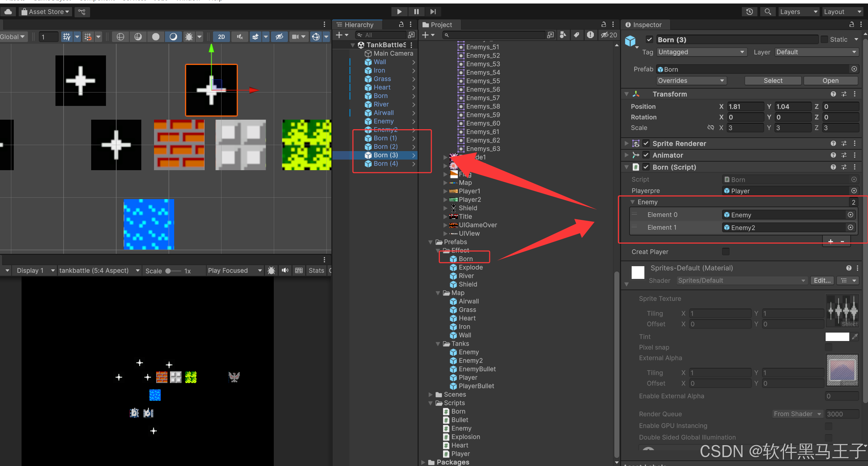Click the Edit... shader button
Image resolution: width=868 pixels, height=466 pixels.
pos(822,280)
